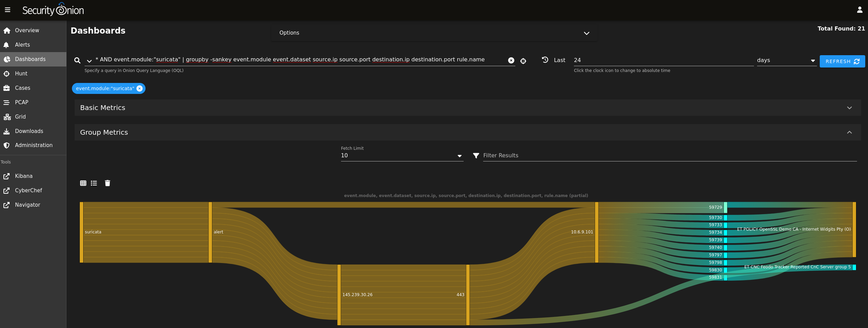Click destination port 59797 node
Screen dimensions: 868x328
point(725,255)
